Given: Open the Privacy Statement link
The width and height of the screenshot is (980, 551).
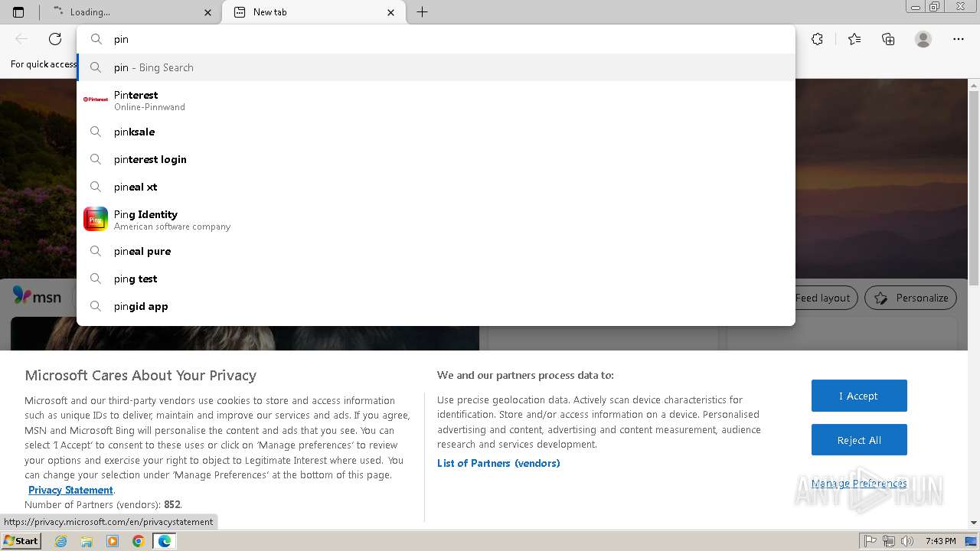Looking at the screenshot, I should tap(70, 490).
